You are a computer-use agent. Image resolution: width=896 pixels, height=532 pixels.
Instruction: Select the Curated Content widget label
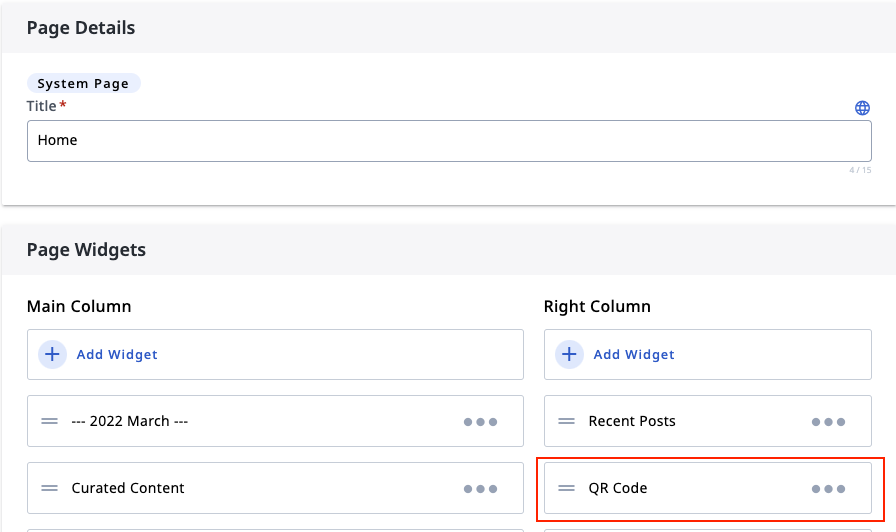point(128,488)
